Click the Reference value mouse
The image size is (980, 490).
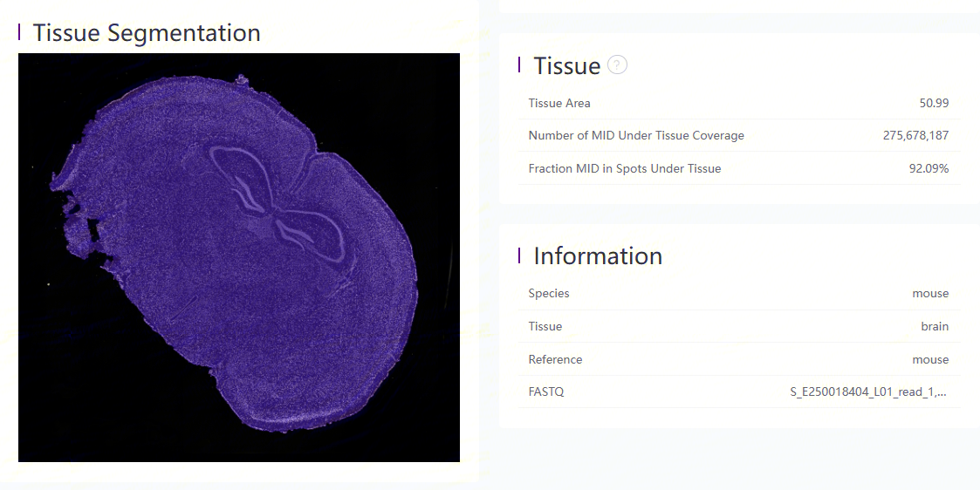(x=930, y=359)
